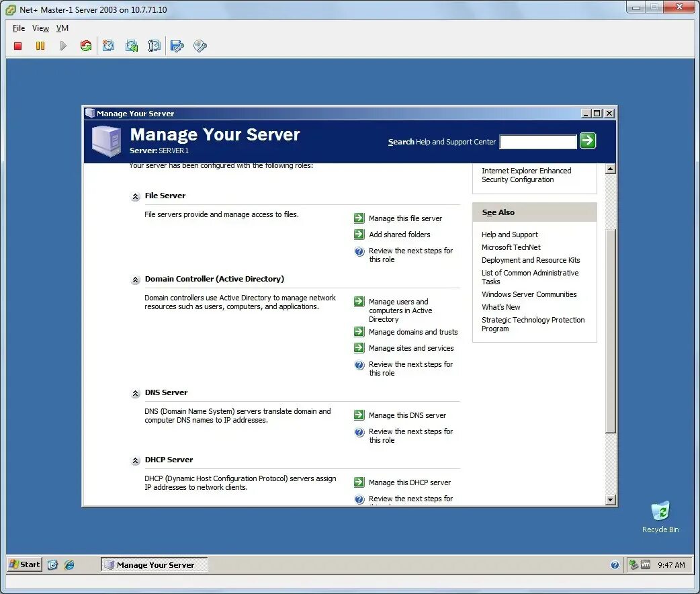700x594 pixels.
Task: Click inside the Search Help and Support field
Action: point(538,142)
